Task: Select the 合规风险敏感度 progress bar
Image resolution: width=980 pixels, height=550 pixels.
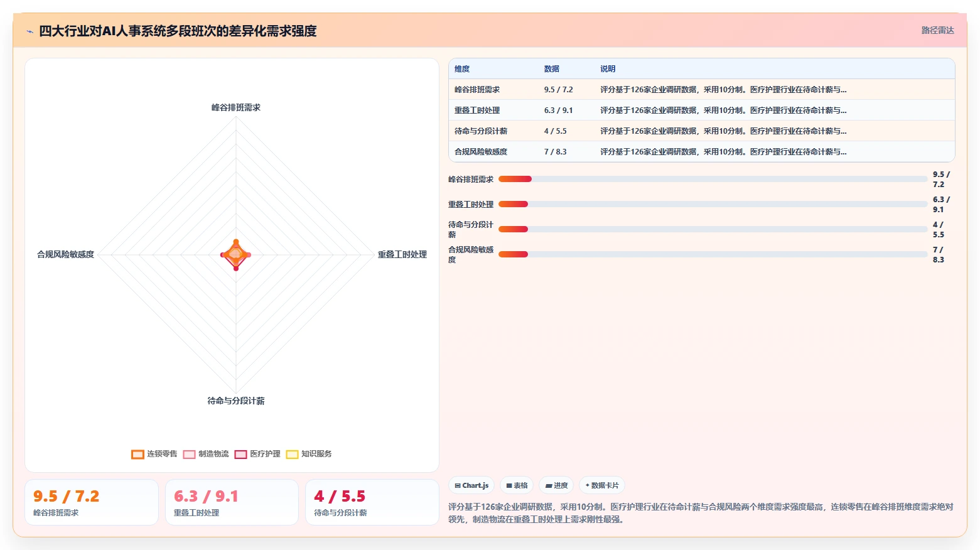Action: coord(713,254)
